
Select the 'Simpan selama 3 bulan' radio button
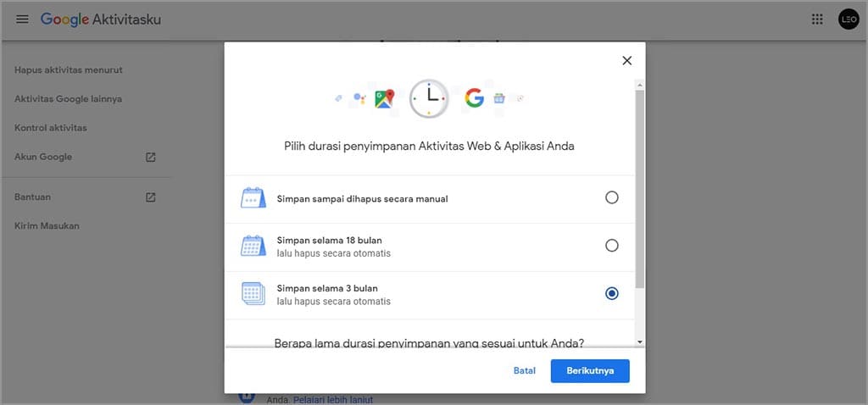click(x=612, y=293)
